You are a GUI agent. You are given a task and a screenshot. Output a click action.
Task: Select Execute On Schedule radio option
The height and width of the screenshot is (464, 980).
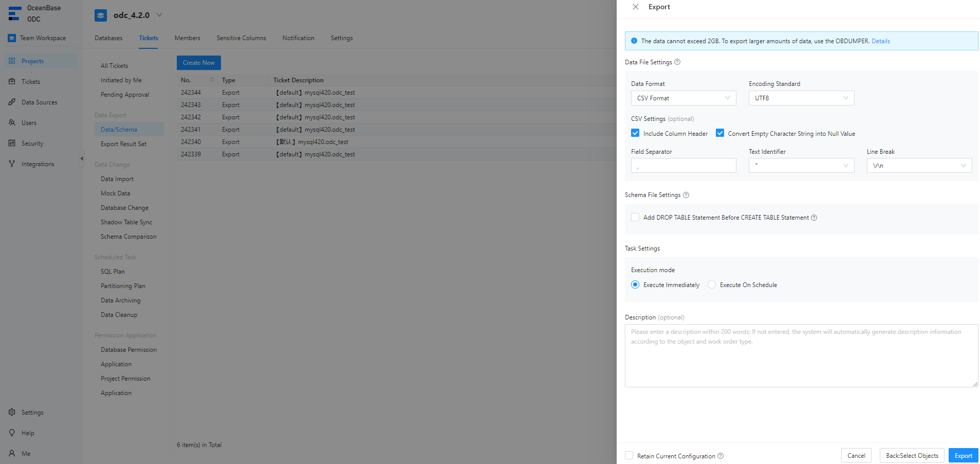(x=712, y=285)
